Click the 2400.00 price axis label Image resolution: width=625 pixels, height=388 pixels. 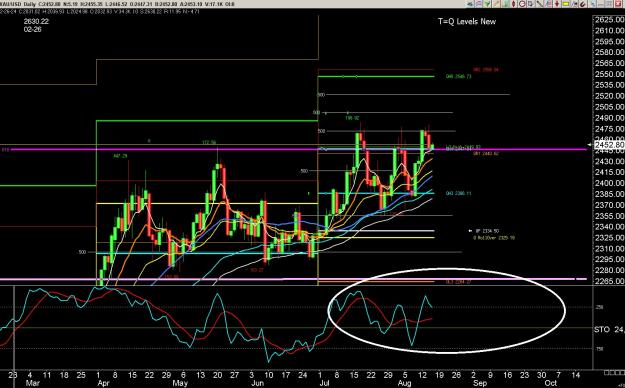(609, 183)
